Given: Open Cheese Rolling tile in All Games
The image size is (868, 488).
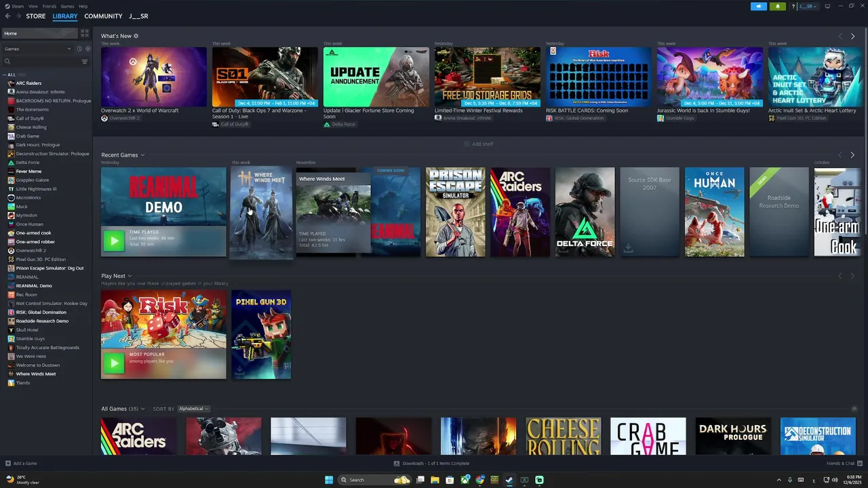Looking at the screenshot, I should coord(563,436).
